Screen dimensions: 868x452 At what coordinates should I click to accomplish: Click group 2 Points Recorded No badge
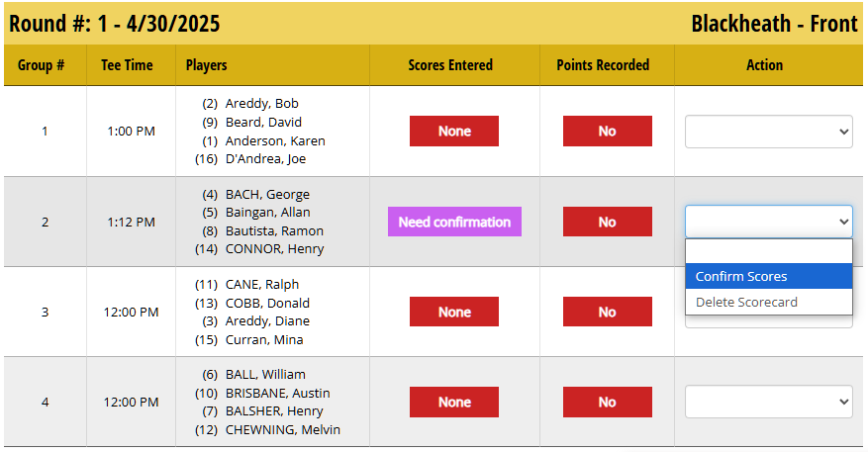tap(607, 222)
